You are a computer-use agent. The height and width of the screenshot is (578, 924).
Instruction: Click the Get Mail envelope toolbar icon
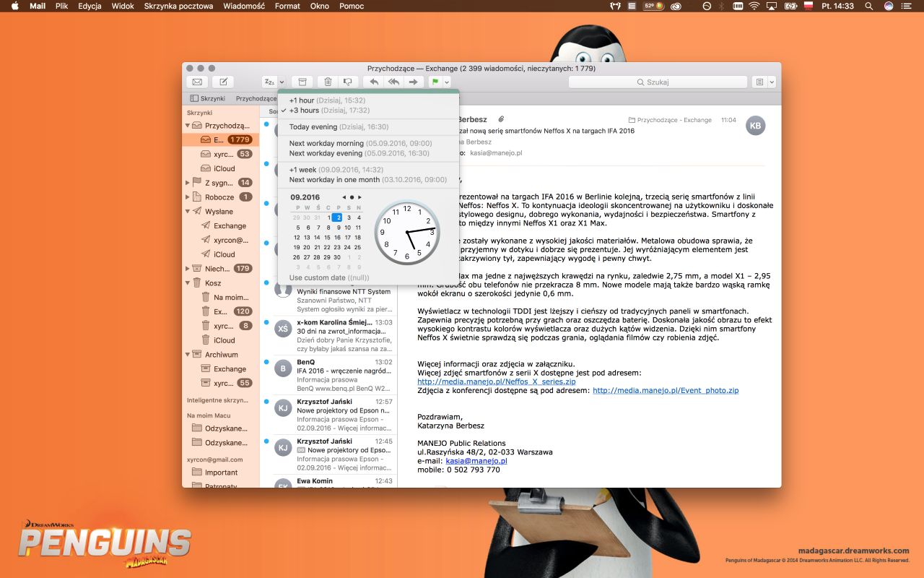coord(196,82)
